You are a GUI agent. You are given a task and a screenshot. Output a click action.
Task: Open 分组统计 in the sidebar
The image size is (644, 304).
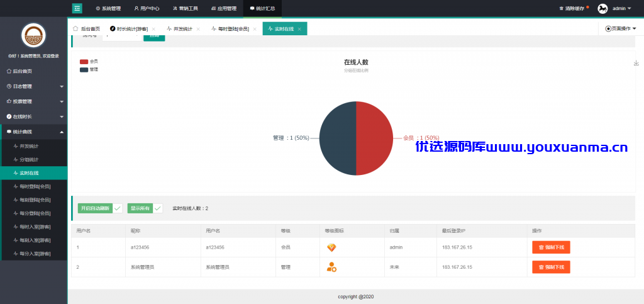click(x=34, y=159)
